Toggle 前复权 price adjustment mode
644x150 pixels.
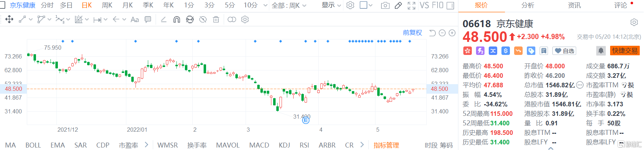point(413,33)
